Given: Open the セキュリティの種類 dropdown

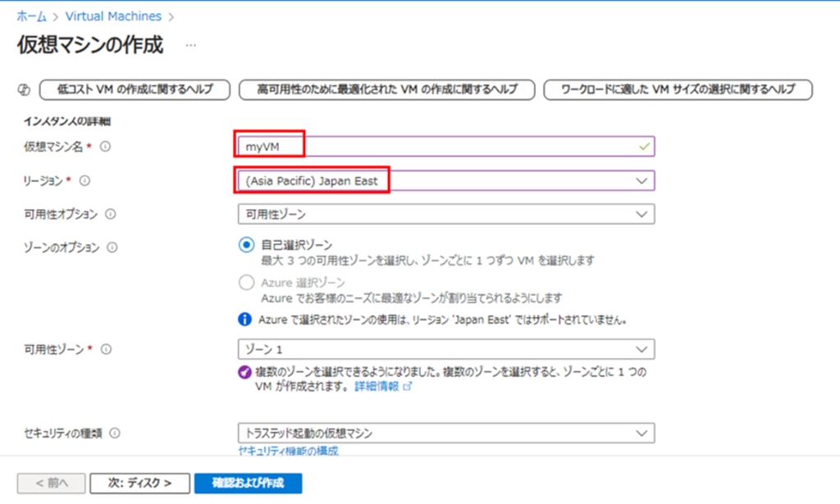Looking at the screenshot, I should (445, 432).
